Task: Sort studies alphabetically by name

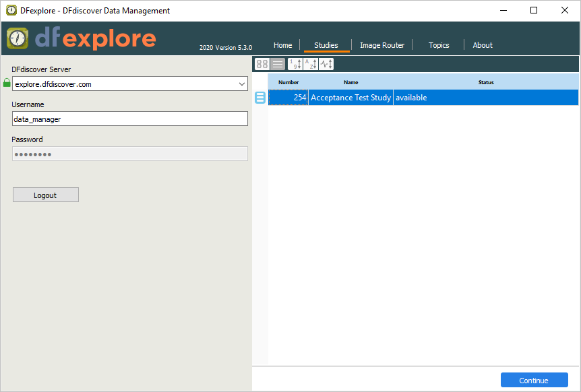Action: [310, 64]
